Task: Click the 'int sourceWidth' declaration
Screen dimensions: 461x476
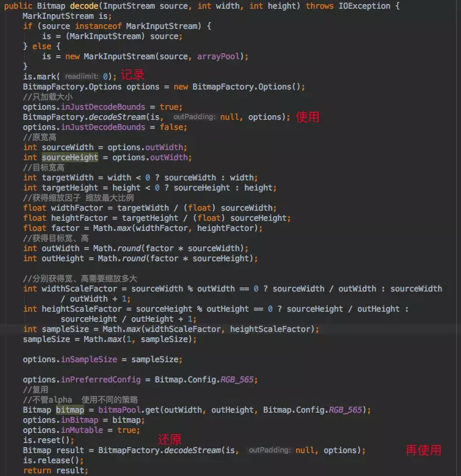Action: [x=105, y=147]
